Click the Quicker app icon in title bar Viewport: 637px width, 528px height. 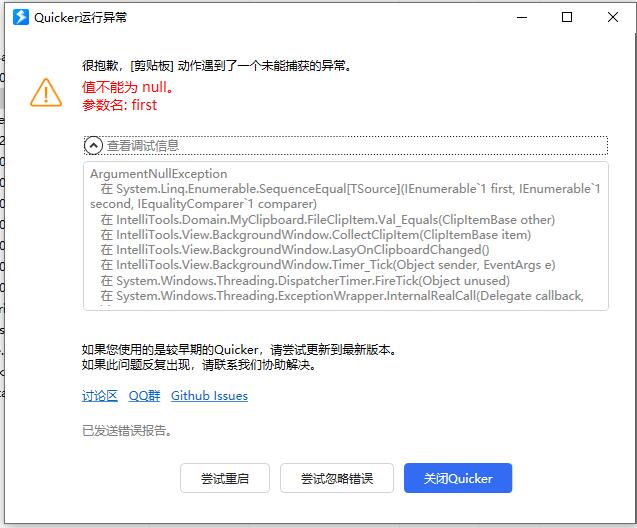point(21,17)
